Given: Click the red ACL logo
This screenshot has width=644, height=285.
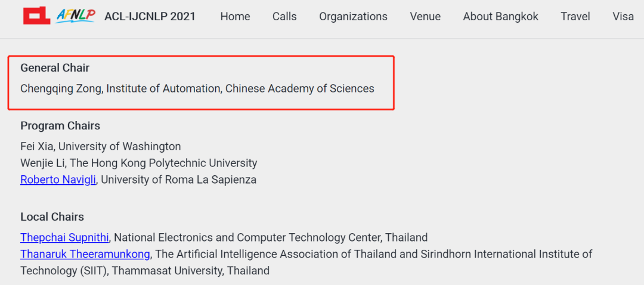Looking at the screenshot, I should click(x=36, y=16).
